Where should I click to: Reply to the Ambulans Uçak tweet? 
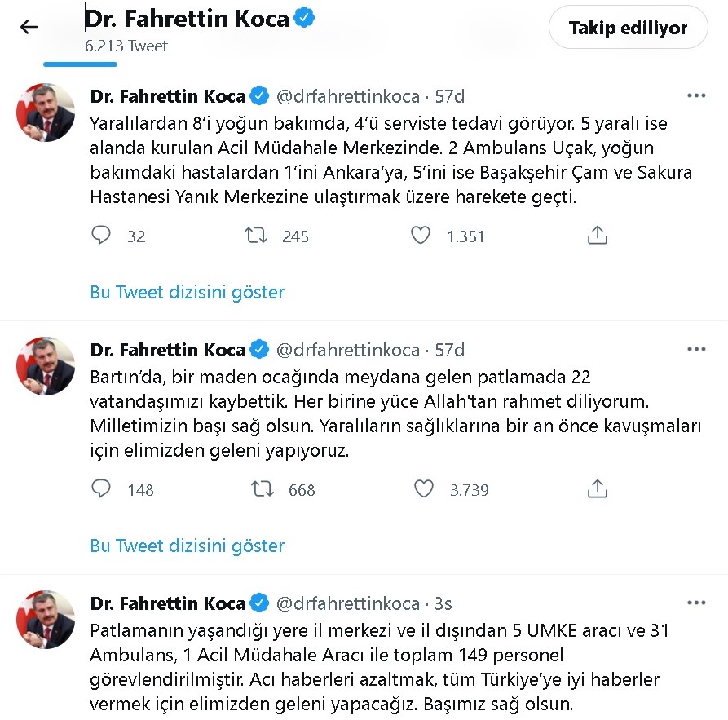coord(101,236)
